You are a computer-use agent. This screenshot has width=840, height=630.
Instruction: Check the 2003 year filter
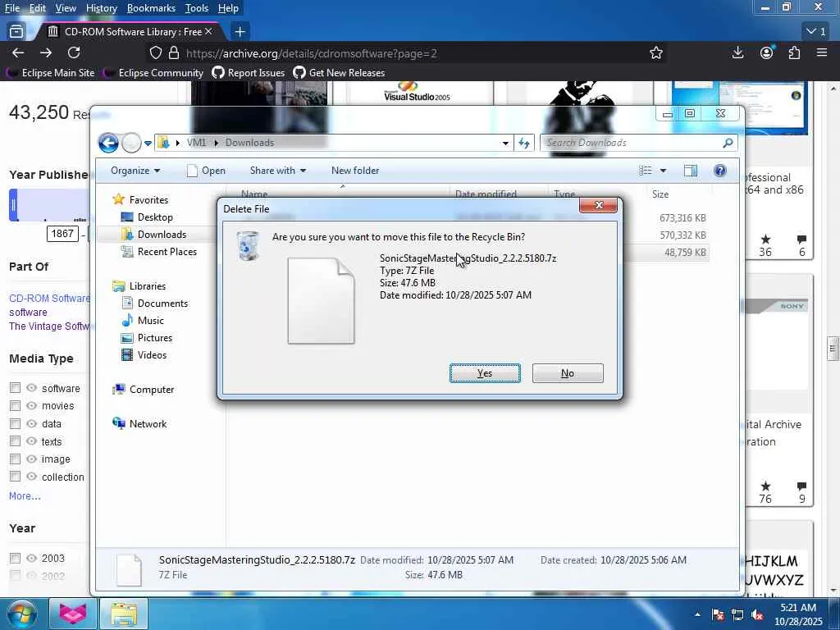tap(15, 558)
